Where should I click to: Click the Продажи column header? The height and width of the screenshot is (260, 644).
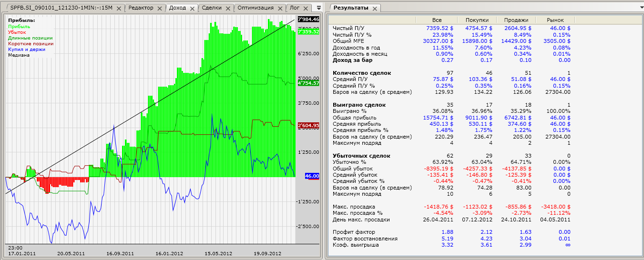click(x=516, y=20)
